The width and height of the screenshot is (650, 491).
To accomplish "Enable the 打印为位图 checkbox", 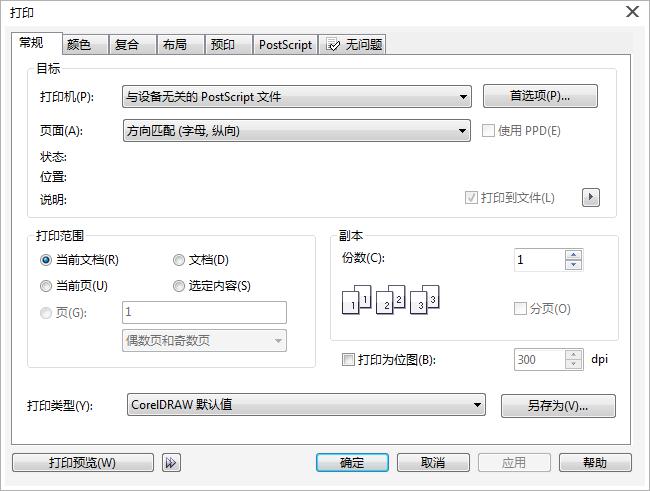I will 348,359.
